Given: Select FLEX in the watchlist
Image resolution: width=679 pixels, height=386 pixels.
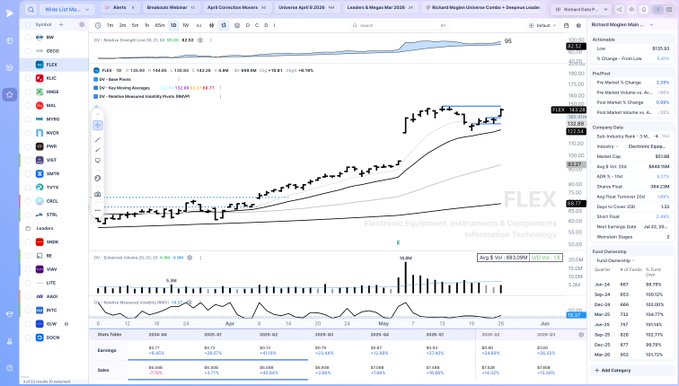Looking at the screenshot, I should (54, 65).
